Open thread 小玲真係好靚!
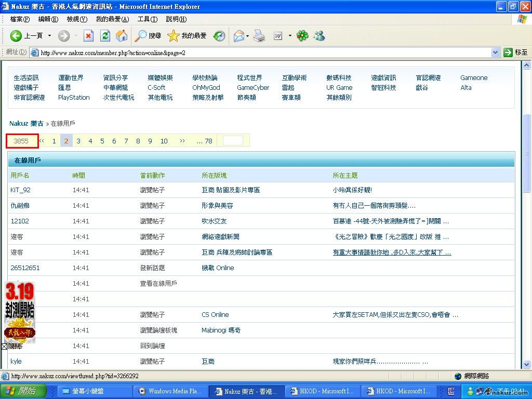 tap(352, 190)
